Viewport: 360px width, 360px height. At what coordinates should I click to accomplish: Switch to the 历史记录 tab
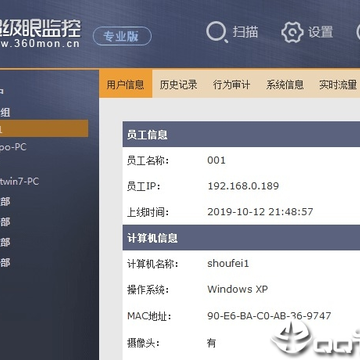pos(178,84)
